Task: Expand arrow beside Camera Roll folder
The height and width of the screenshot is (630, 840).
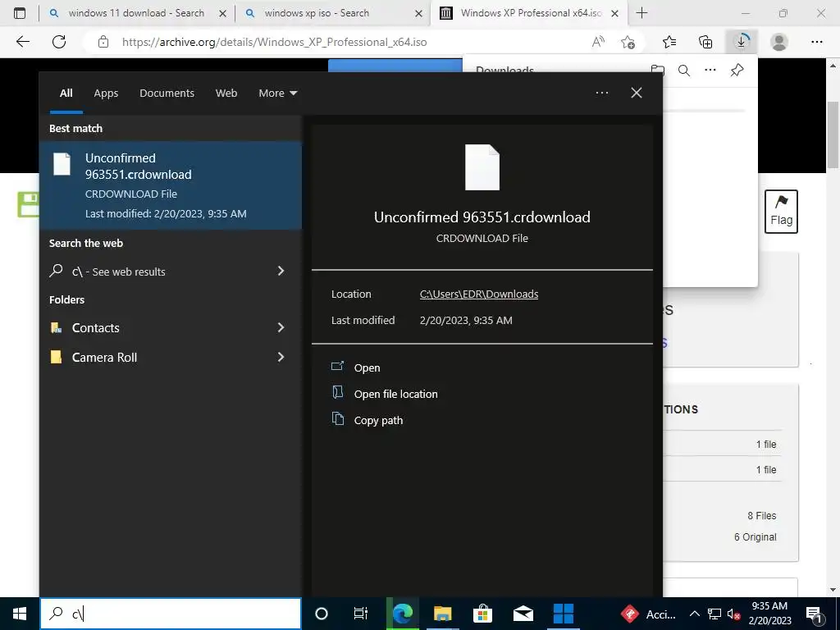Action: pos(281,357)
